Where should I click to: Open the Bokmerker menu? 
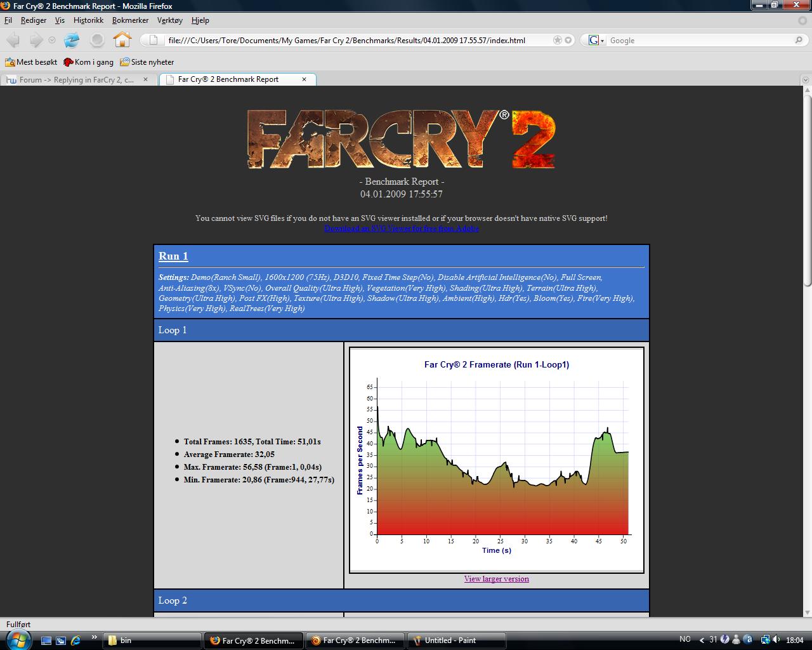pos(130,20)
